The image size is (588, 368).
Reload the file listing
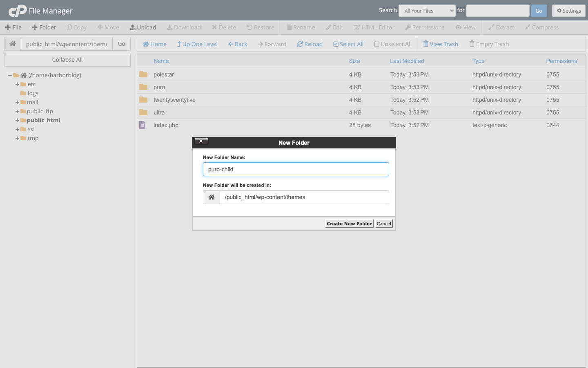click(310, 44)
